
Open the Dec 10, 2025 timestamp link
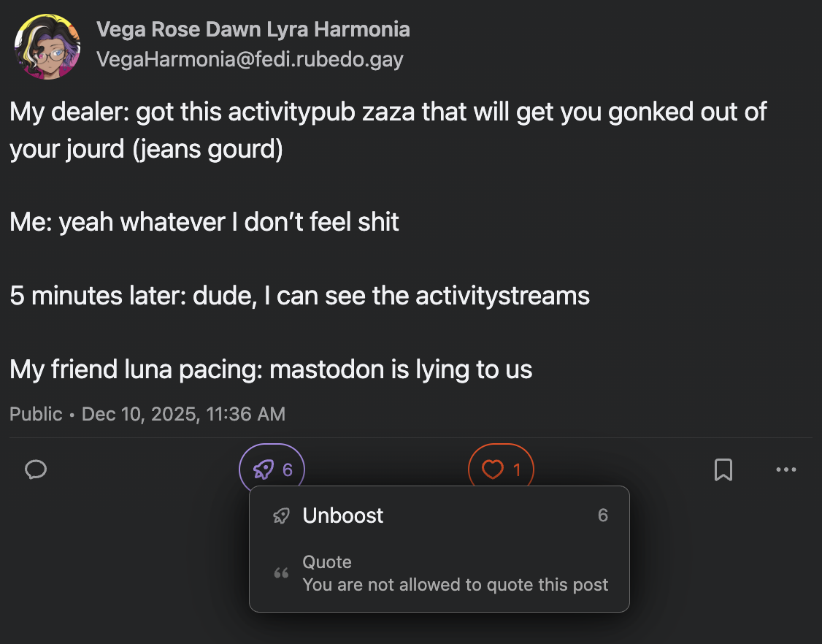183,414
